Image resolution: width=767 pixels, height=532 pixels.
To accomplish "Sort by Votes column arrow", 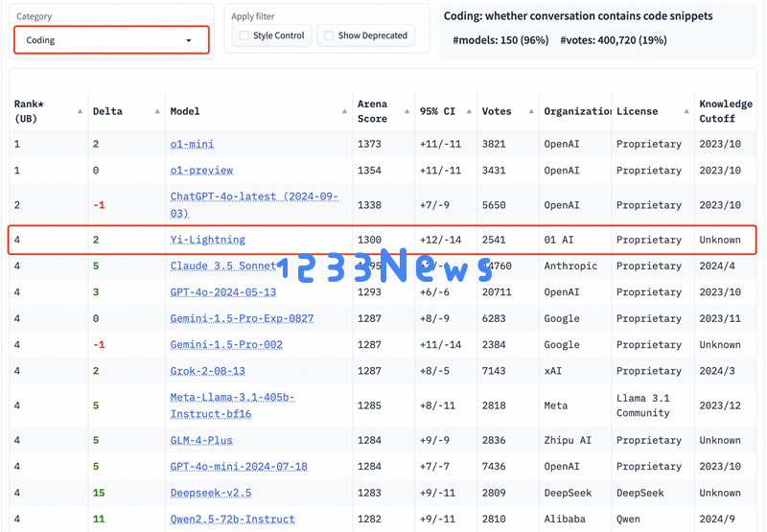I will point(531,111).
